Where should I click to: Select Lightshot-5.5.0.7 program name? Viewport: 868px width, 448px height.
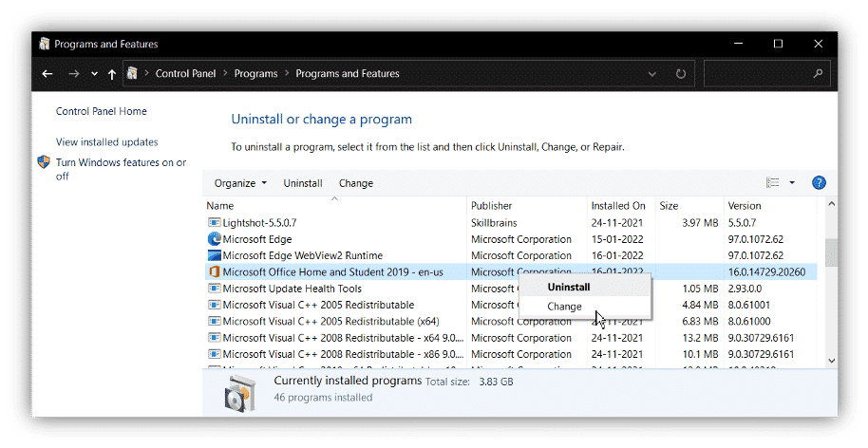259,223
